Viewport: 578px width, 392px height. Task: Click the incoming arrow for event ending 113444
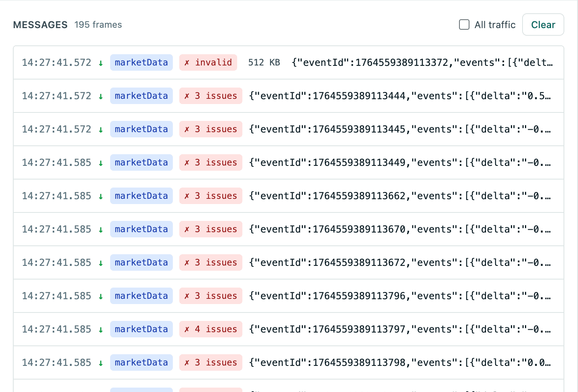[101, 96]
